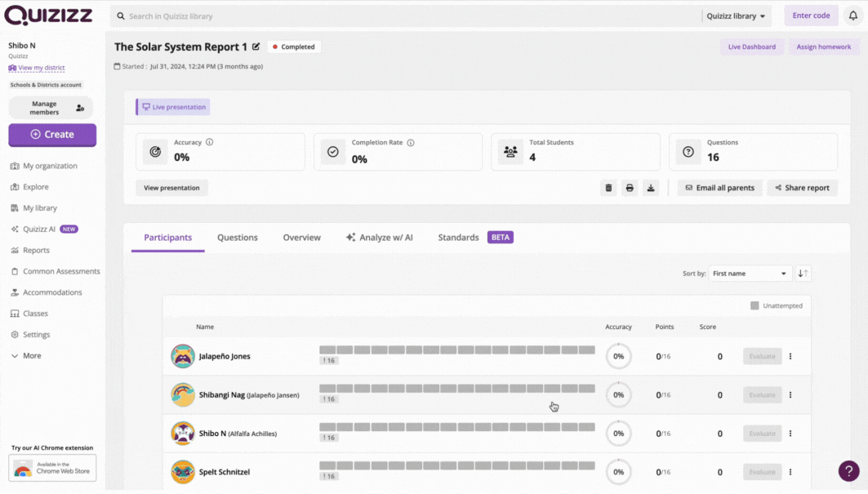Click Email all parents button

[719, 188]
